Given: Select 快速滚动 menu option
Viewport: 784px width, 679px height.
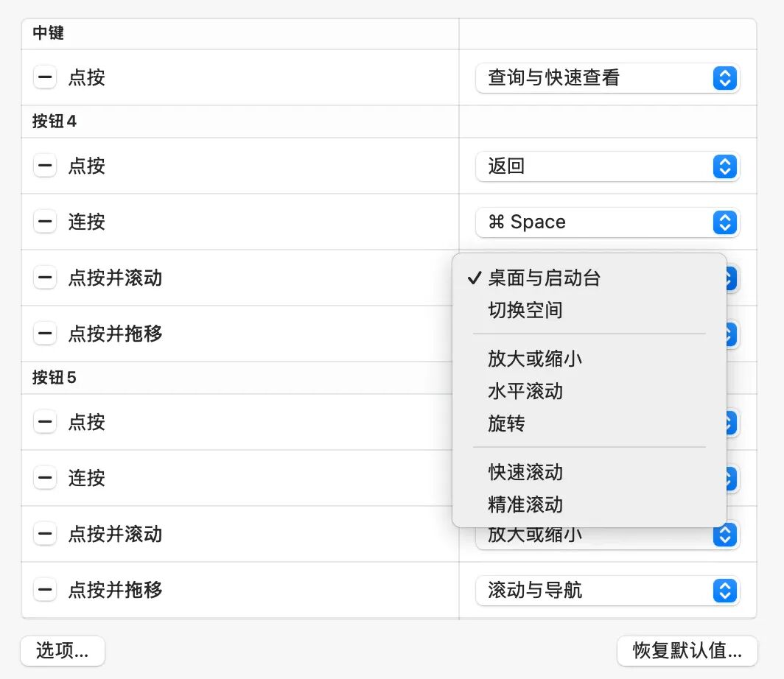Looking at the screenshot, I should coord(589,472).
